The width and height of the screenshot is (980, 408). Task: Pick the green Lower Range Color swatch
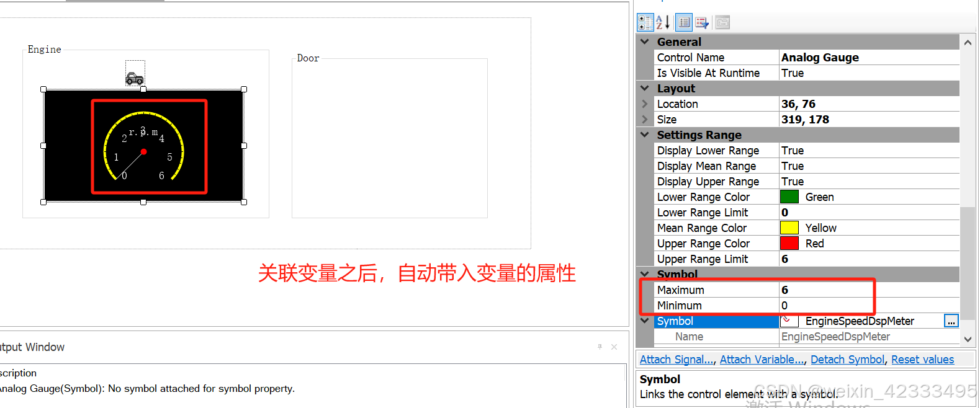(x=789, y=197)
